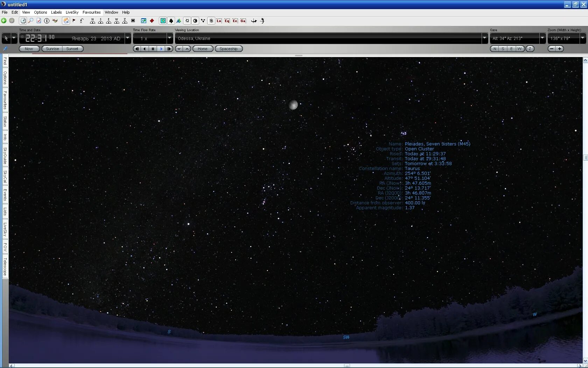Screen dimensions: 588x368
Task: Face South using toolbar S icon
Action: coord(100,21)
